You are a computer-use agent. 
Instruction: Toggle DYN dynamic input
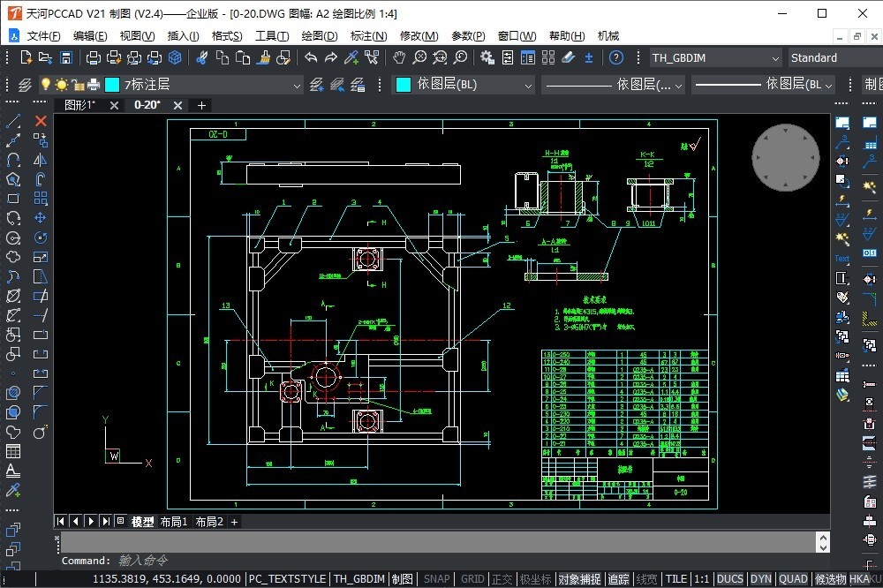click(761, 579)
